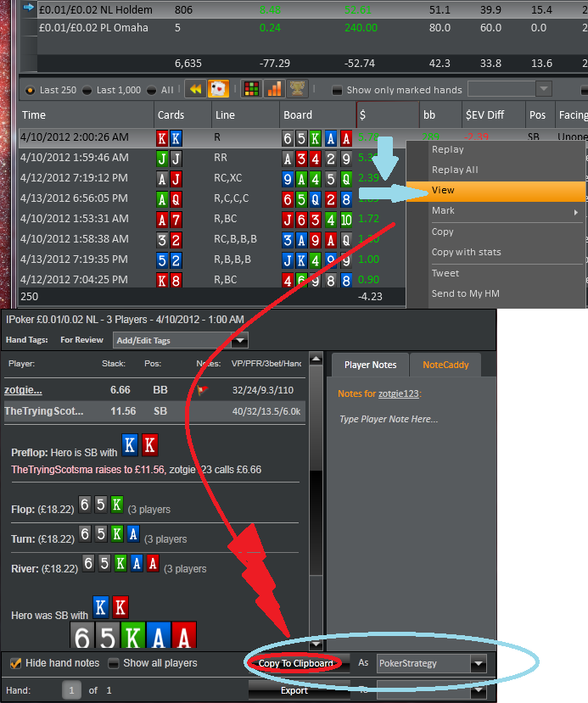Select the Last 1,000 radio option
This screenshot has width=588, height=703.
[87, 90]
